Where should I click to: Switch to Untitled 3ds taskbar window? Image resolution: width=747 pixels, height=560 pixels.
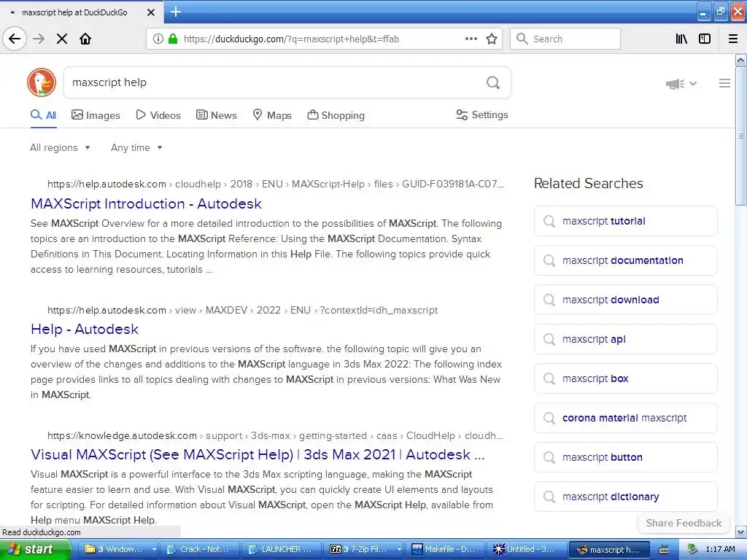tap(527, 549)
